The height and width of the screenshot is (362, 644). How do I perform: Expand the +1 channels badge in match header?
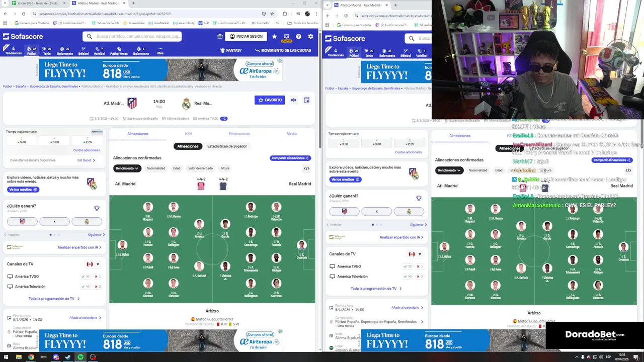tap(224, 119)
